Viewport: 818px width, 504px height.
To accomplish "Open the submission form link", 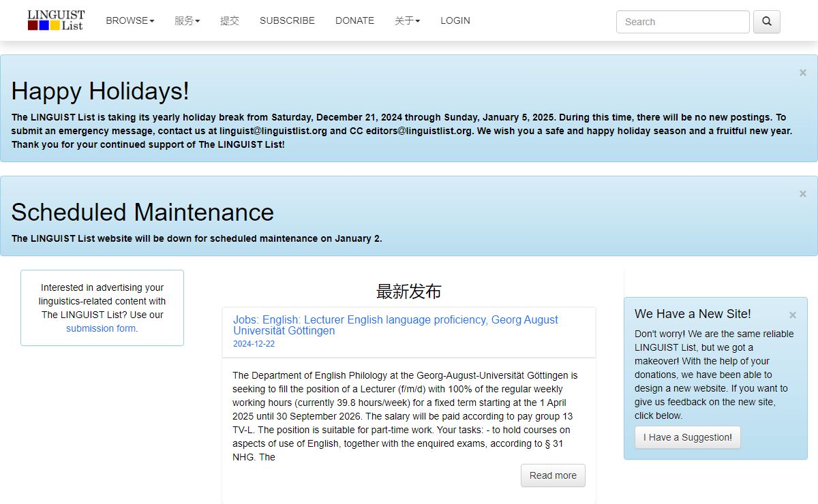I will 101,328.
